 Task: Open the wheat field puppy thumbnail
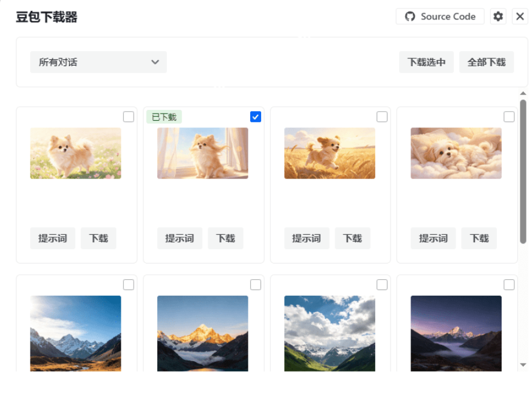pyautogui.click(x=330, y=153)
